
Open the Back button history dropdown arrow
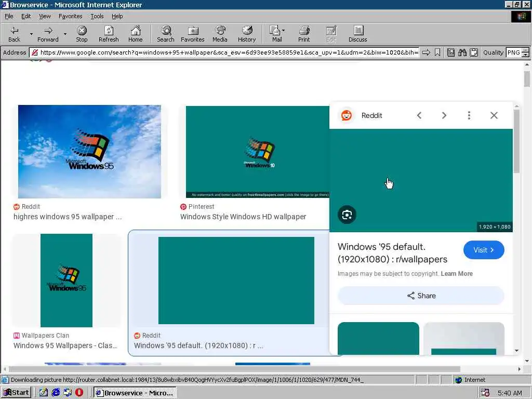pos(31,34)
